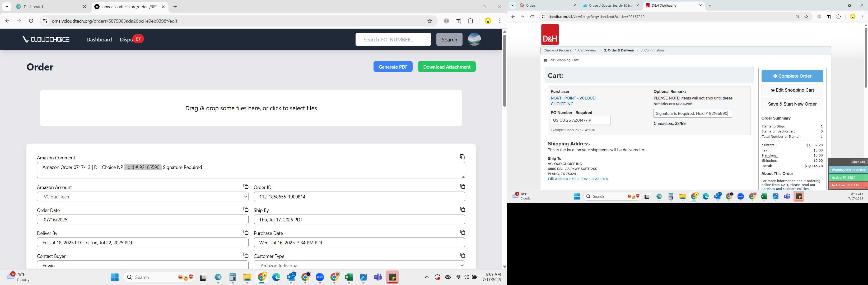Image resolution: width=868 pixels, height=285 pixels.
Task: Click D&H page vertical scrollbar
Action: point(865,57)
